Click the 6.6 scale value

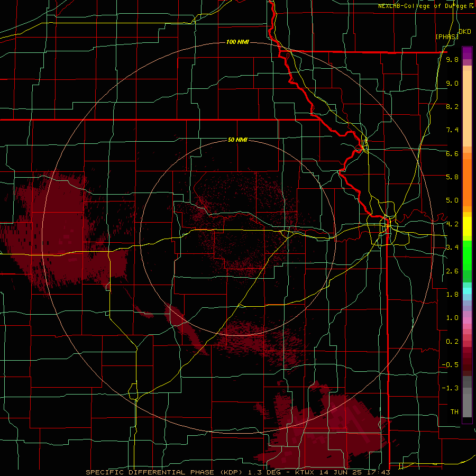[452, 153]
